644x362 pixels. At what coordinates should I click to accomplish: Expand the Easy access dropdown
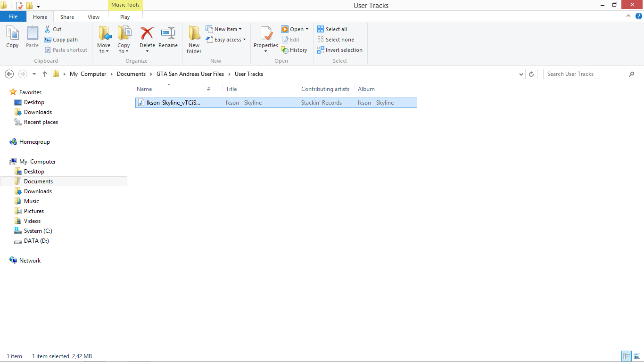[x=226, y=40]
